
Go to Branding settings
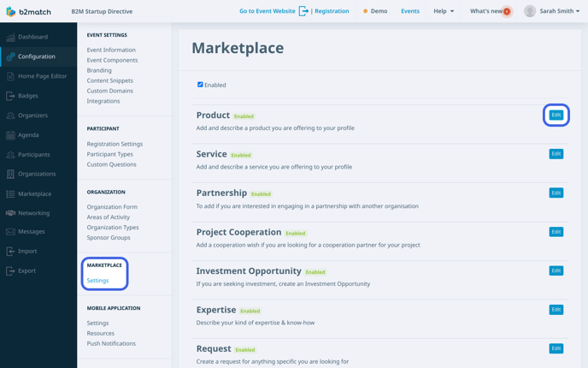(x=99, y=70)
